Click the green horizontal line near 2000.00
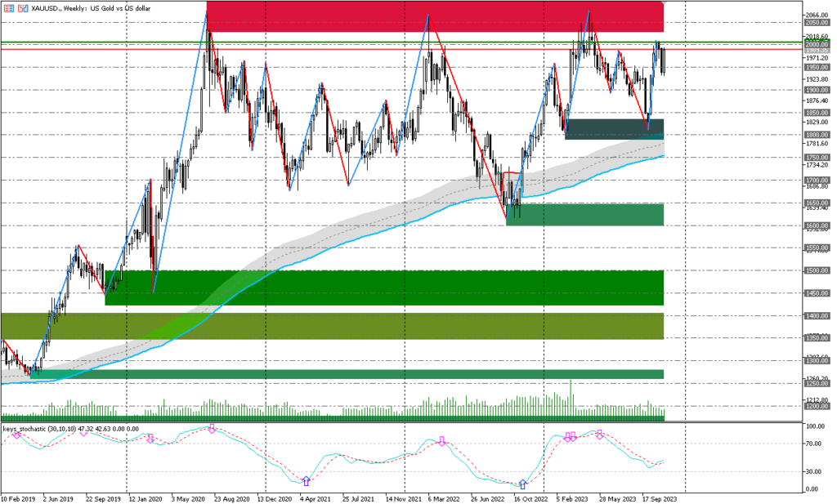 (327, 42)
